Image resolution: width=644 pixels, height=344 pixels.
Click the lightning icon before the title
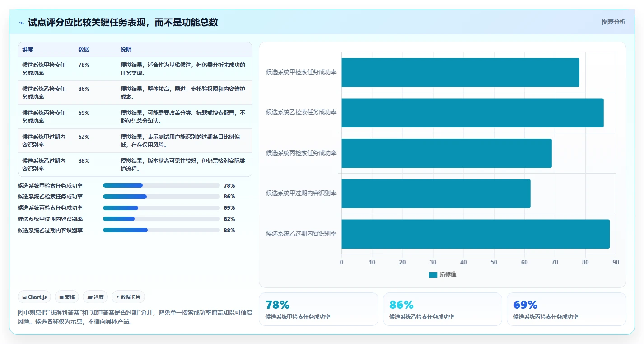coord(22,23)
